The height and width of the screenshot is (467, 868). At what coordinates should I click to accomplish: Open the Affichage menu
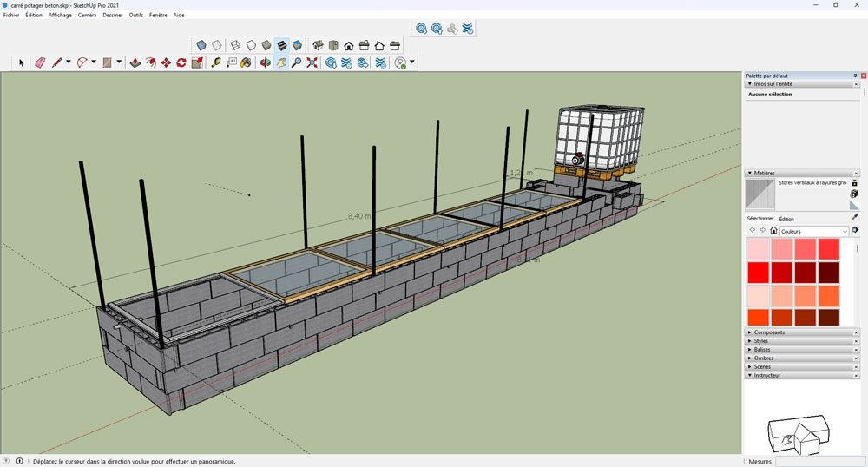coord(60,15)
